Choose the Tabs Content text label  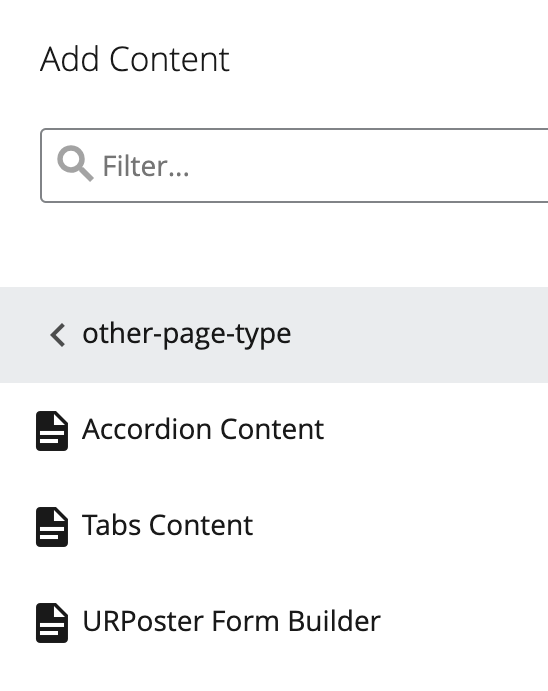click(167, 525)
